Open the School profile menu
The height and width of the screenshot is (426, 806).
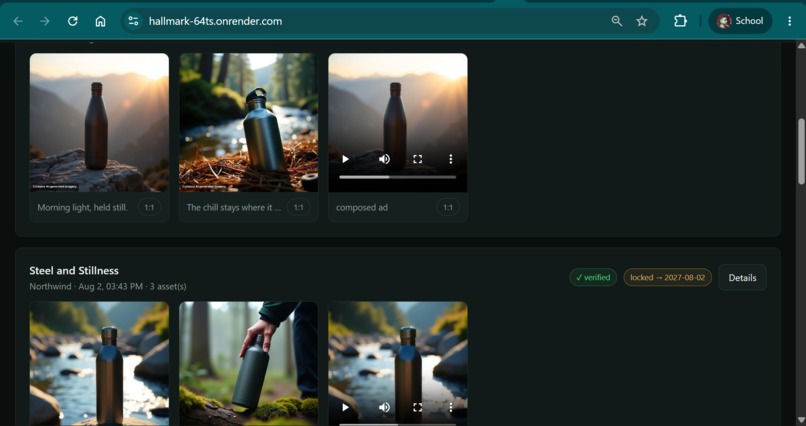[x=740, y=21]
